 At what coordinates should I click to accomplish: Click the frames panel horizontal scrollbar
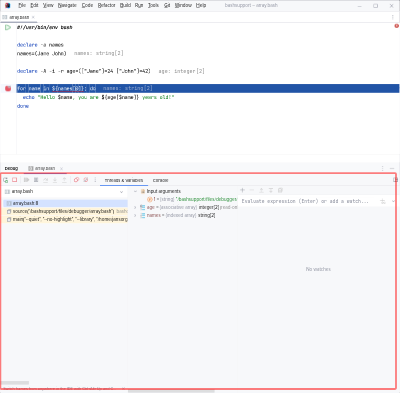(x=15, y=383)
